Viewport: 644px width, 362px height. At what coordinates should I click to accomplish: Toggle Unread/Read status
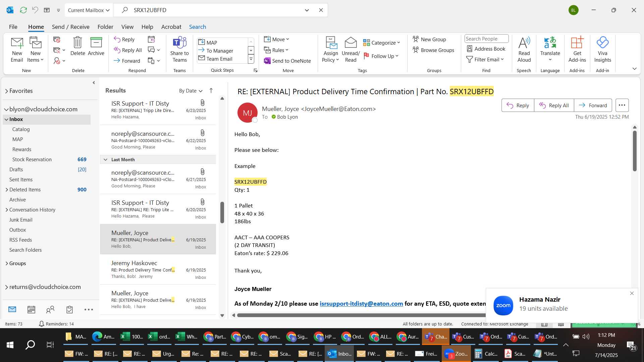pos(351,50)
